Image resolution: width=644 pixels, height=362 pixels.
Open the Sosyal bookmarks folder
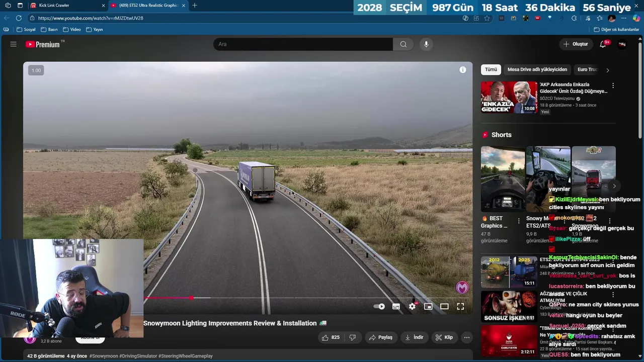click(x=26, y=30)
